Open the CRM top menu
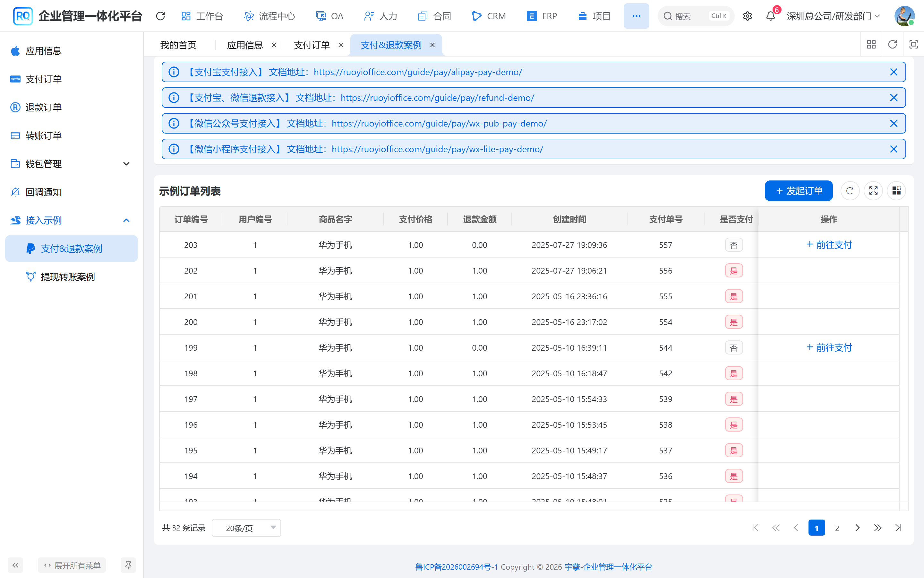The image size is (924, 578). coord(489,16)
